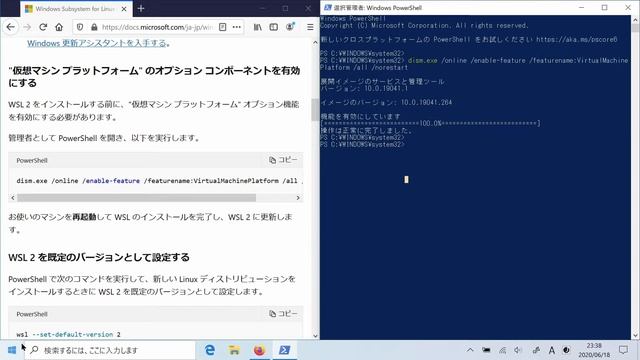Open the Windows 更新アシスタントを入手する link
640x360 pixels.
97,43
